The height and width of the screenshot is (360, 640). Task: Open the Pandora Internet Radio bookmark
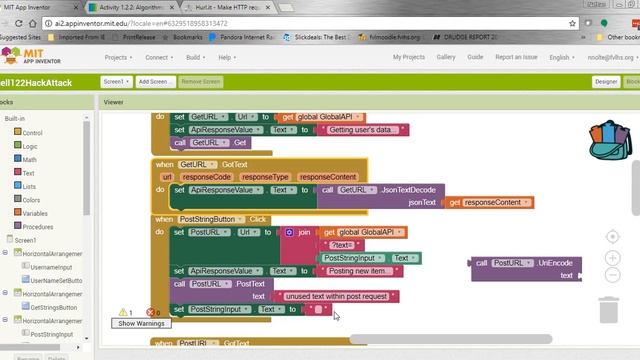(x=242, y=37)
